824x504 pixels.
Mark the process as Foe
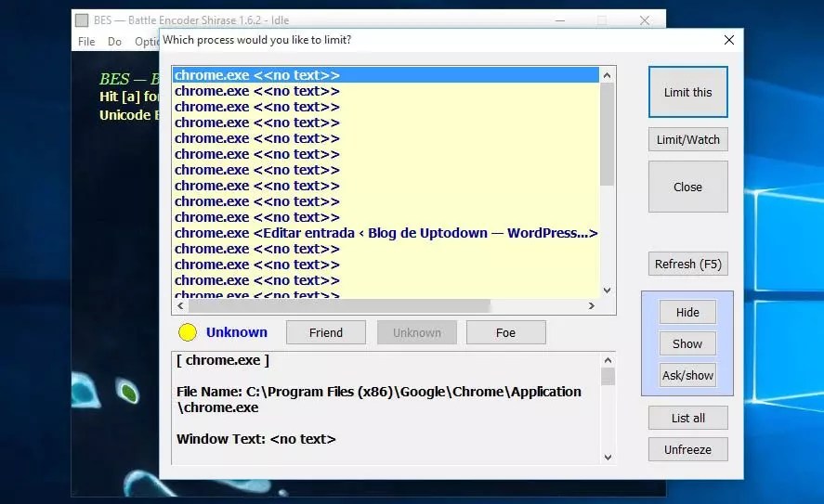pos(505,333)
